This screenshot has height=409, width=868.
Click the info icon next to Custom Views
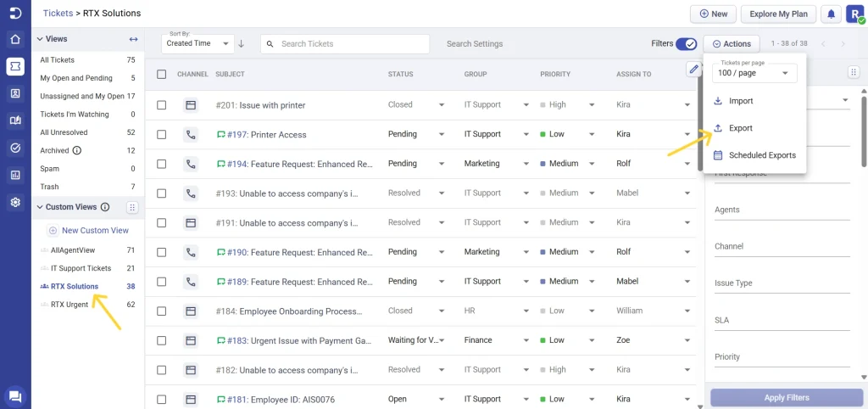[x=105, y=207]
